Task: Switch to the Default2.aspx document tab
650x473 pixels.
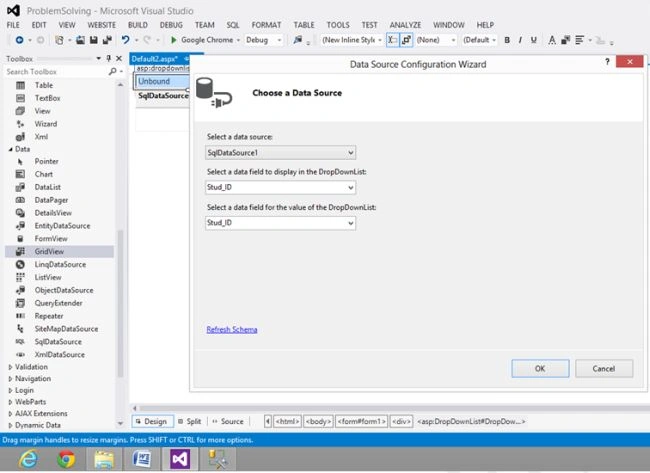Action: point(155,59)
